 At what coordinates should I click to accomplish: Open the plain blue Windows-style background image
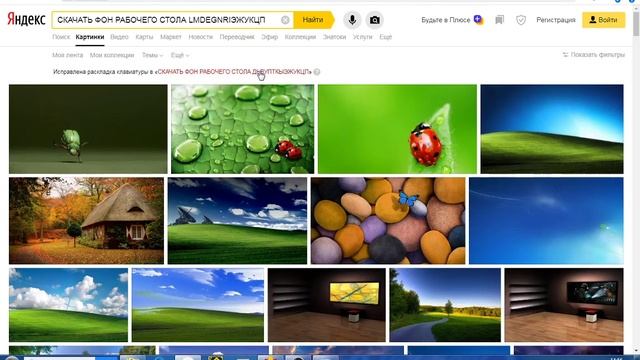(x=546, y=220)
